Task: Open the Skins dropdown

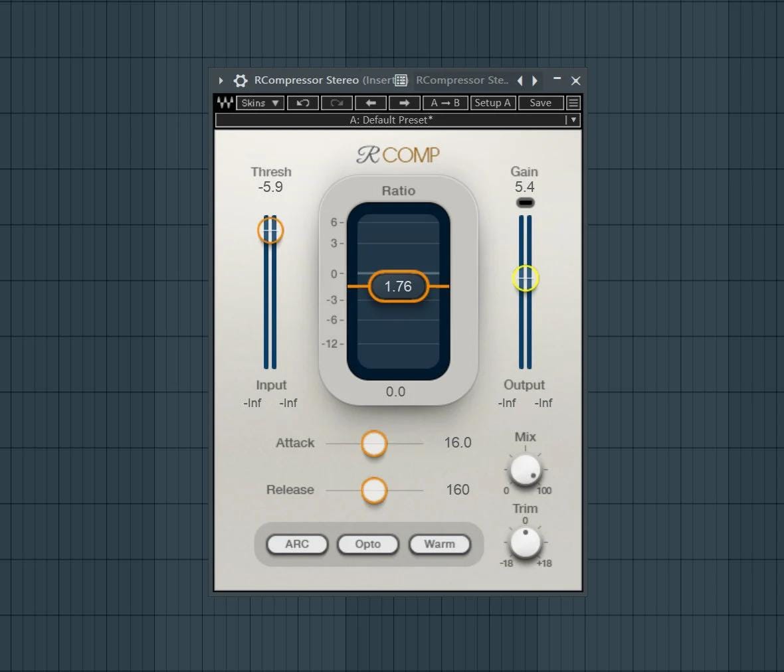Action: pos(260,103)
